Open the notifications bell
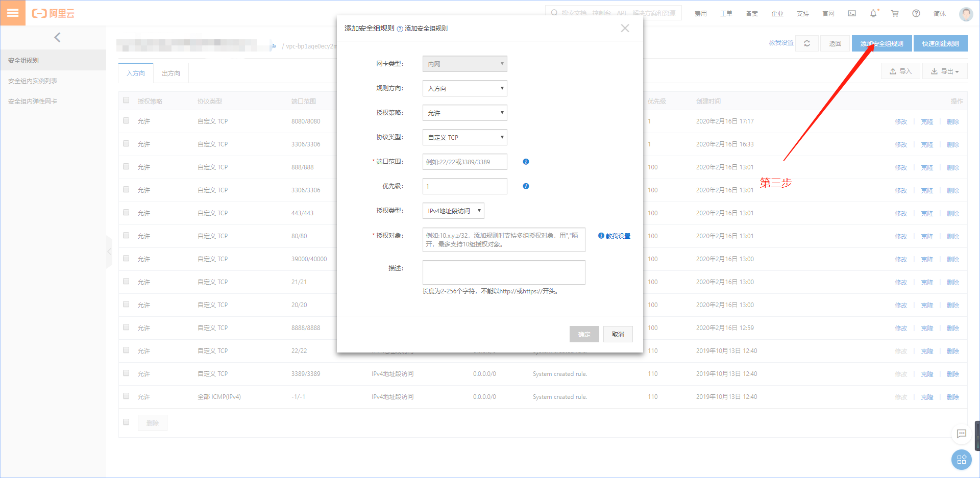980x478 pixels. (x=873, y=14)
